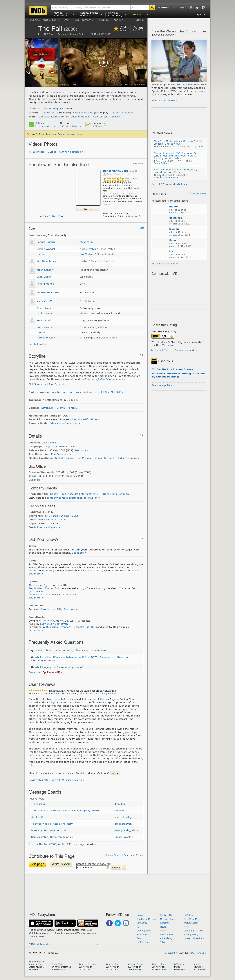Click the Facebook icon under Follow IMDb on

(109, 923)
